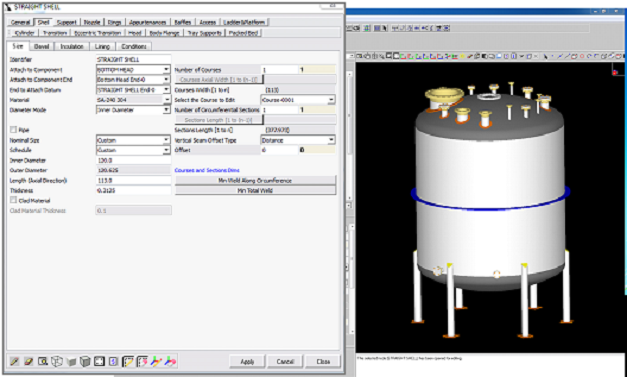Enable the Clad Material checkbox
This screenshot has height=377, width=627.
(14, 200)
